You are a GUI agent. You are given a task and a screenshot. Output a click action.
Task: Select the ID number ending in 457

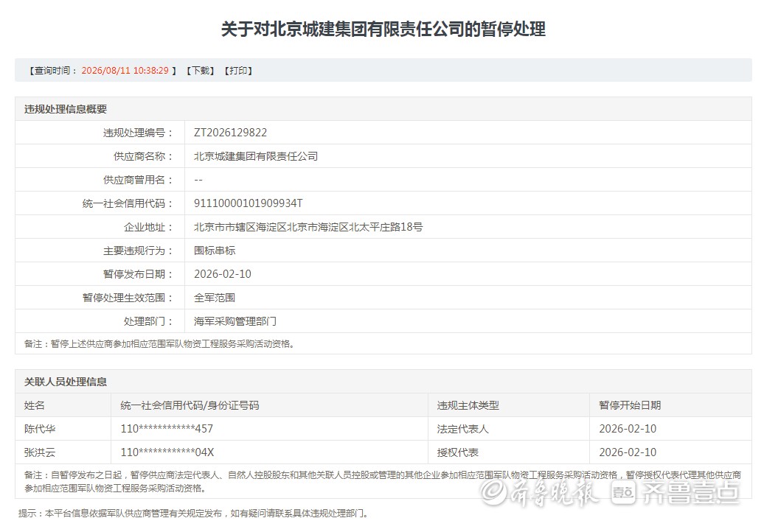click(x=167, y=429)
